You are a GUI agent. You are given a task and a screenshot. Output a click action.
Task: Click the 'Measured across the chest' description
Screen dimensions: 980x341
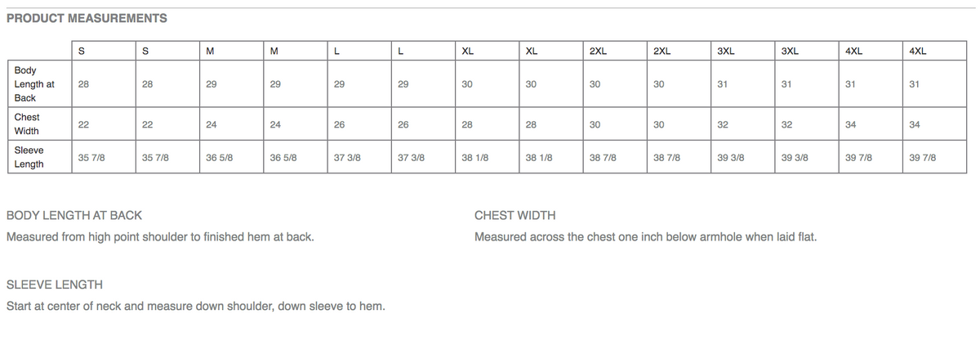(646, 238)
